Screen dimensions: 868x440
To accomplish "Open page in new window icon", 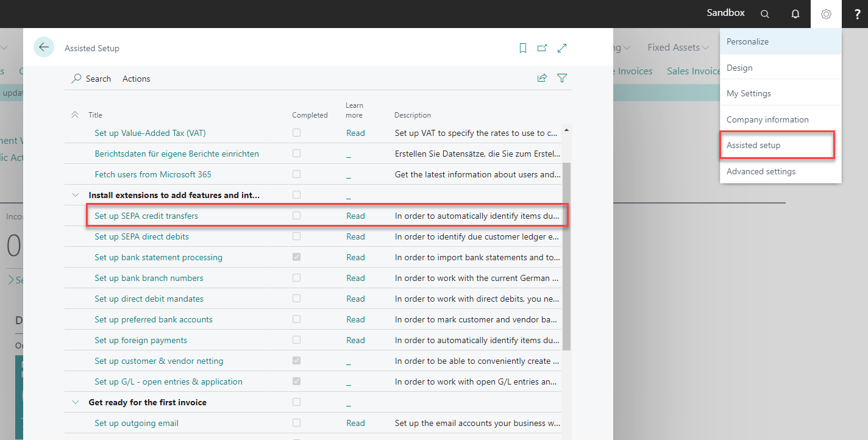I will [542, 48].
